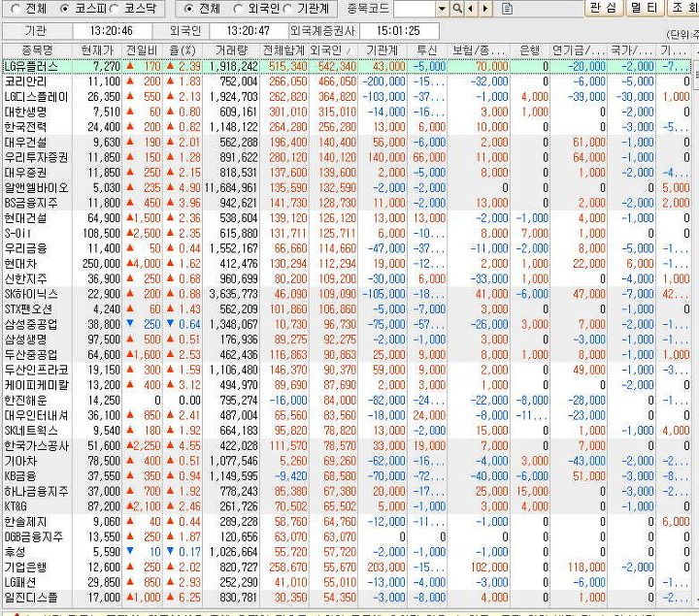Sort by 전체합계 column header

283,50
